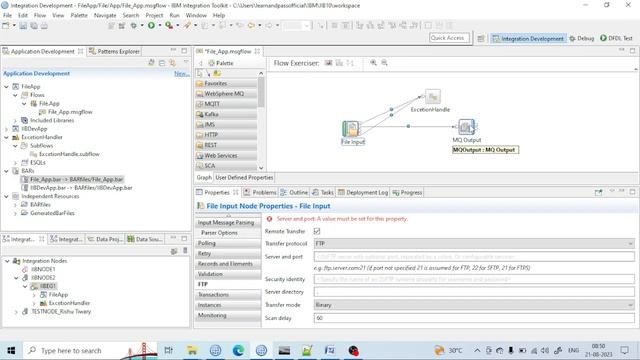Switch to Integration Development perspective
Viewport: 640px width, 360px height.
pyautogui.click(x=528, y=38)
